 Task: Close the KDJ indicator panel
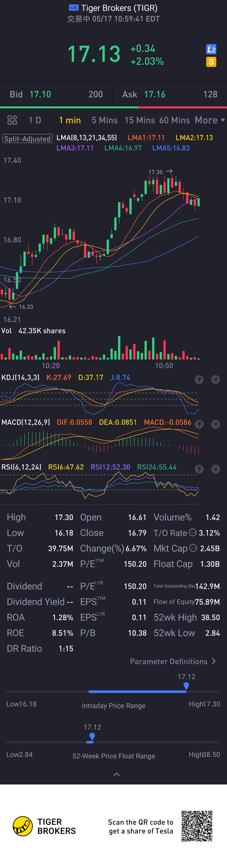pyautogui.click(x=216, y=380)
